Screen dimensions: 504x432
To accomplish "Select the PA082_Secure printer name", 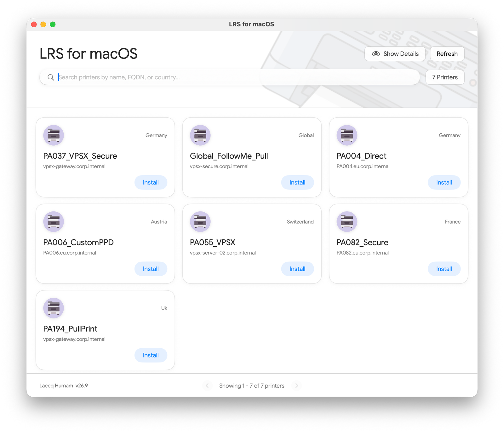I will point(362,242).
